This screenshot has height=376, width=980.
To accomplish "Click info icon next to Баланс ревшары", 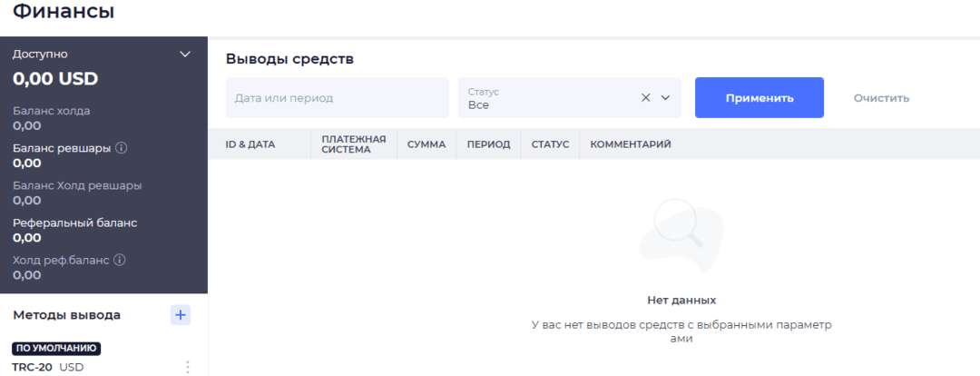I will point(121,148).
